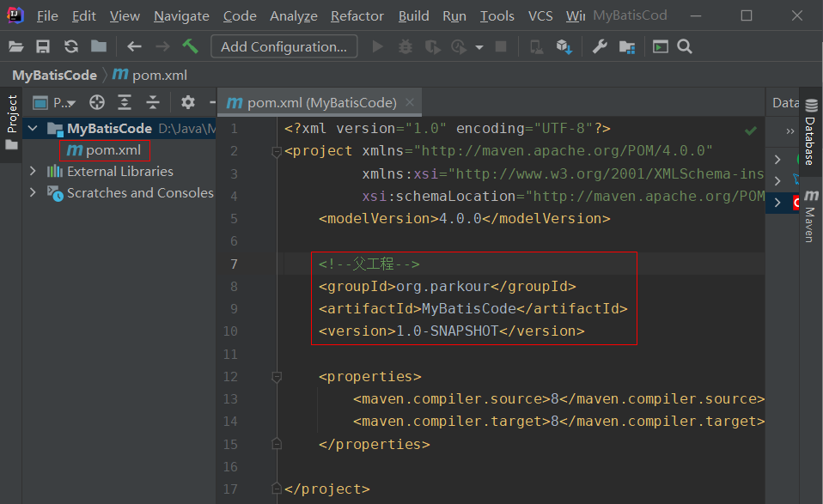Click artifactId MyBatisCode line
Viewport: 823px width, 504px height.
click(x=472, y=308)
